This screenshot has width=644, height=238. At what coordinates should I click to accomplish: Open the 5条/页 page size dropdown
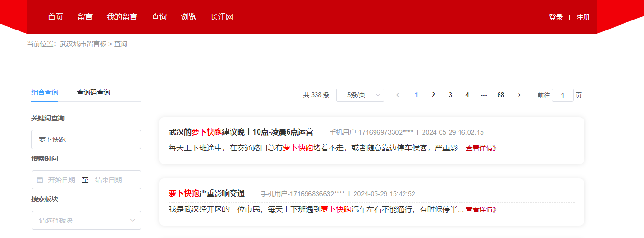tap(360, 95)
